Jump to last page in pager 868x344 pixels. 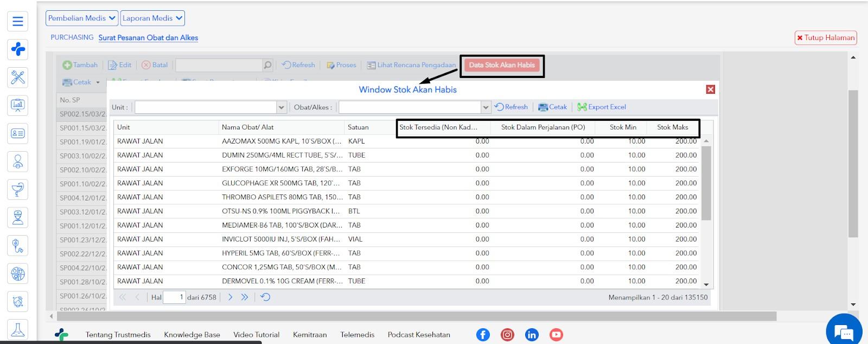245,297
